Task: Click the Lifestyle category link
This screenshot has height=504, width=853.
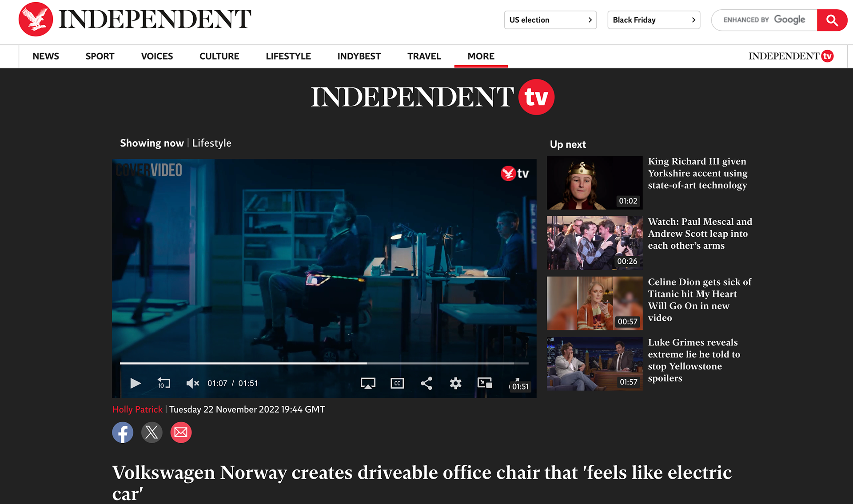Action: point(212,143)
